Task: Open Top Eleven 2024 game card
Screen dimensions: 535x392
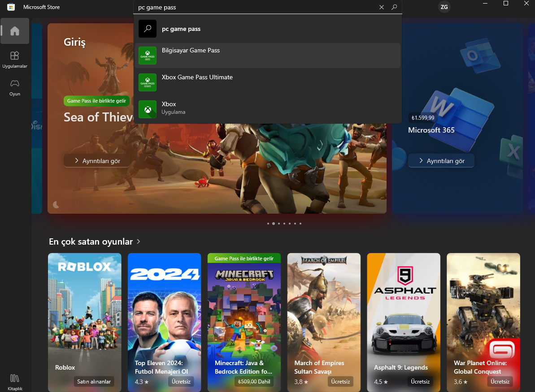Action: (x=165, y=322)
